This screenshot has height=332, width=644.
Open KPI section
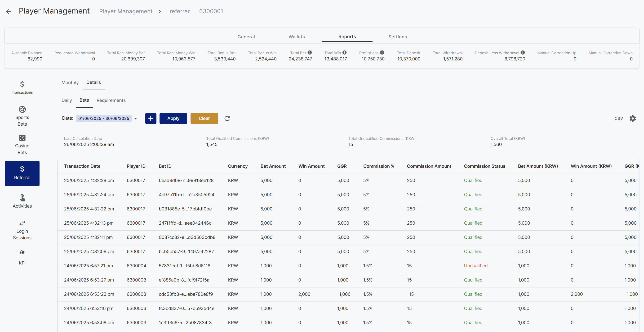[x=22, y=257]
